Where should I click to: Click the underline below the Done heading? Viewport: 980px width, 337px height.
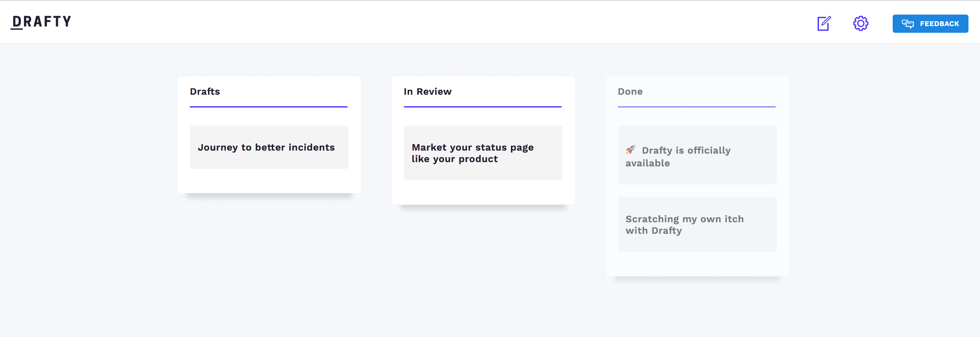(x=696, y=107)
